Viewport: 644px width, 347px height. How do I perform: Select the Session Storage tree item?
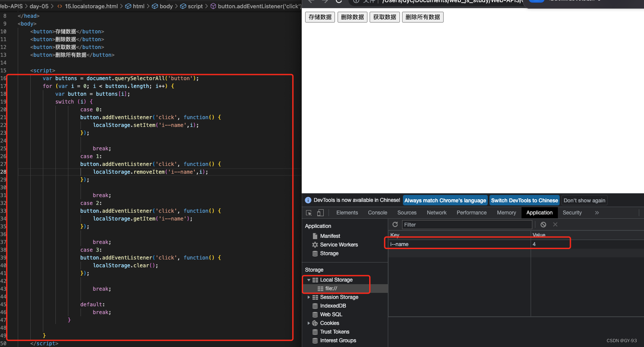point(339,297)
